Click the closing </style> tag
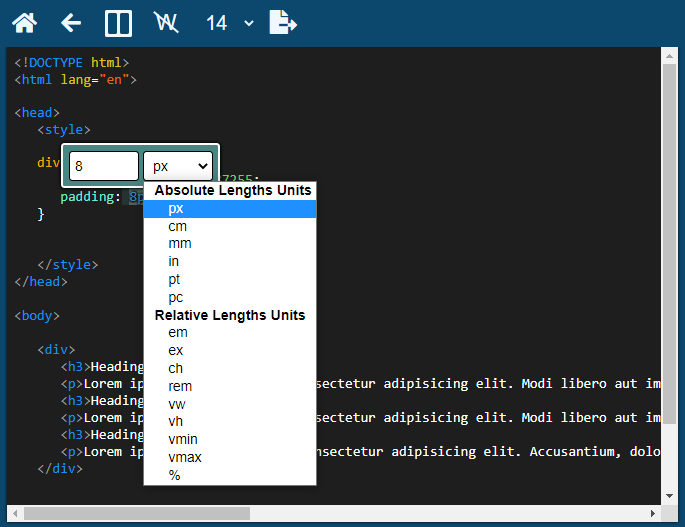 point(68,265)
